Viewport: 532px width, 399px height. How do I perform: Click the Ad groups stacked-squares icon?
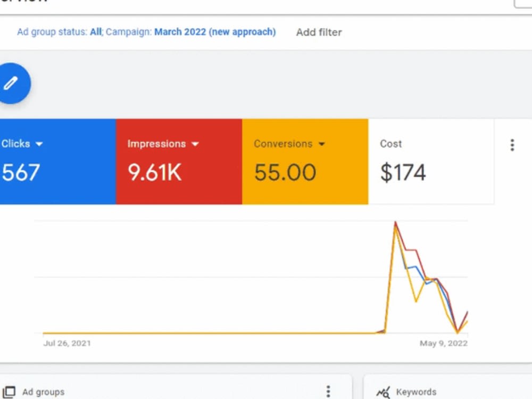(9, 392)
